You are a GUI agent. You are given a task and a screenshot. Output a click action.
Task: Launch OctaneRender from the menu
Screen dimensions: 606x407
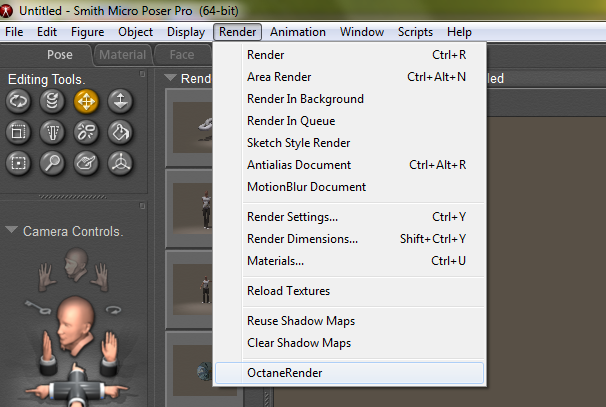tap(349, 373)
